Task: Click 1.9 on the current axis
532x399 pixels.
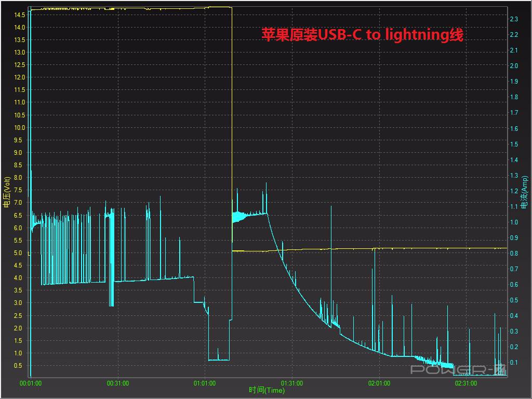Action: click(x=514, y=82)
